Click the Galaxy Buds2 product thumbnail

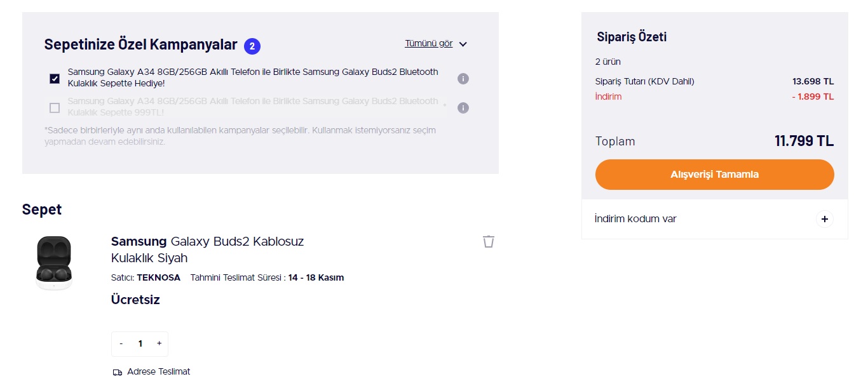click(x=54, y=263)
